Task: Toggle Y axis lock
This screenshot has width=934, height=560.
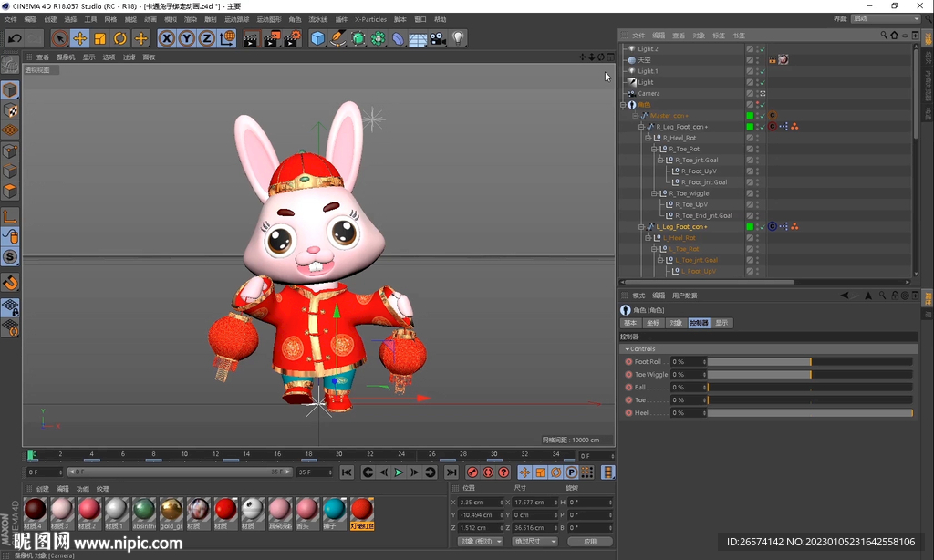Action: 186,38
